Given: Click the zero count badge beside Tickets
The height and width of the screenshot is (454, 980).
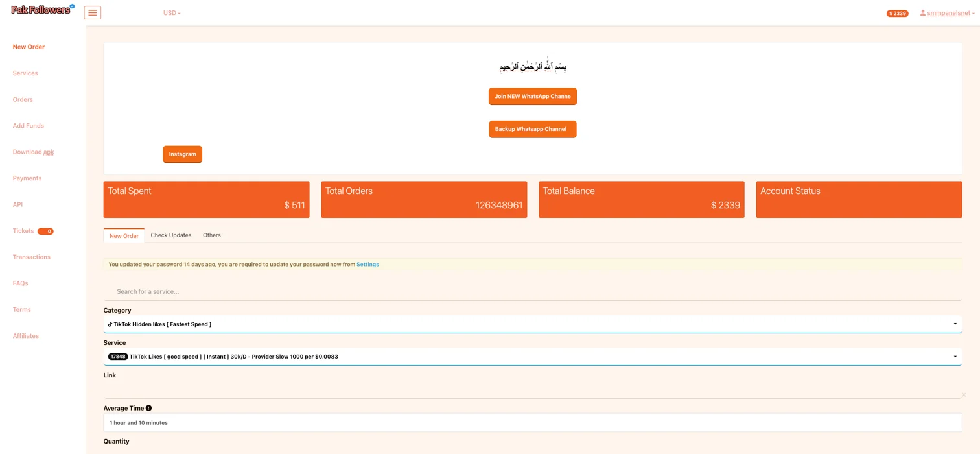Looking at the screenshot, I should coord(45,231).
